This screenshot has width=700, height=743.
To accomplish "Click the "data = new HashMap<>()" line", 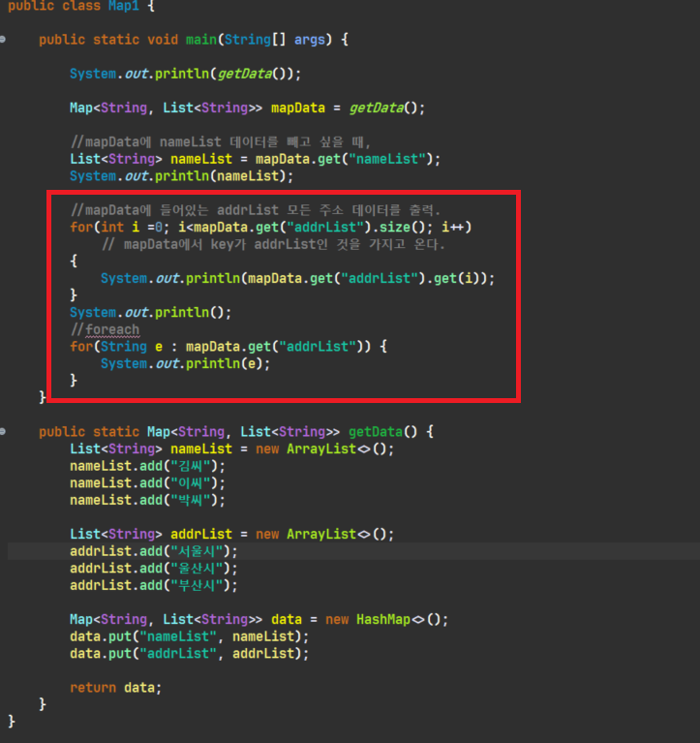I will click(259, 619).
